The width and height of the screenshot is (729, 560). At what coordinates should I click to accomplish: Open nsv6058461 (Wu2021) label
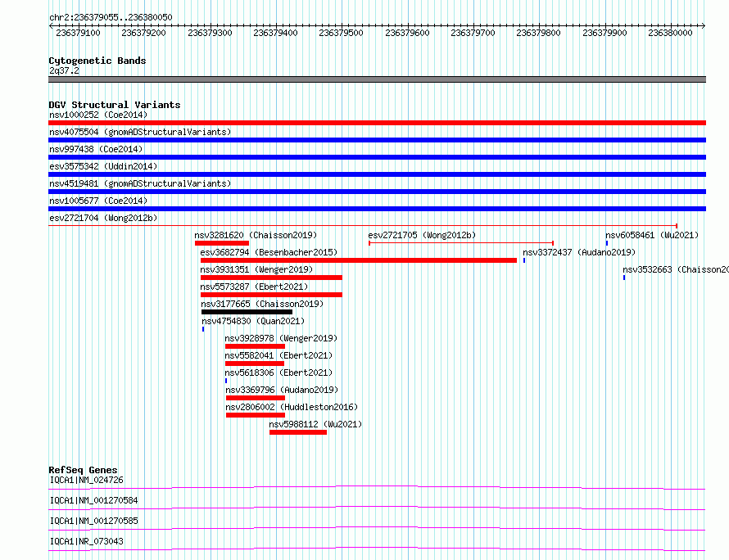(652, 235)
